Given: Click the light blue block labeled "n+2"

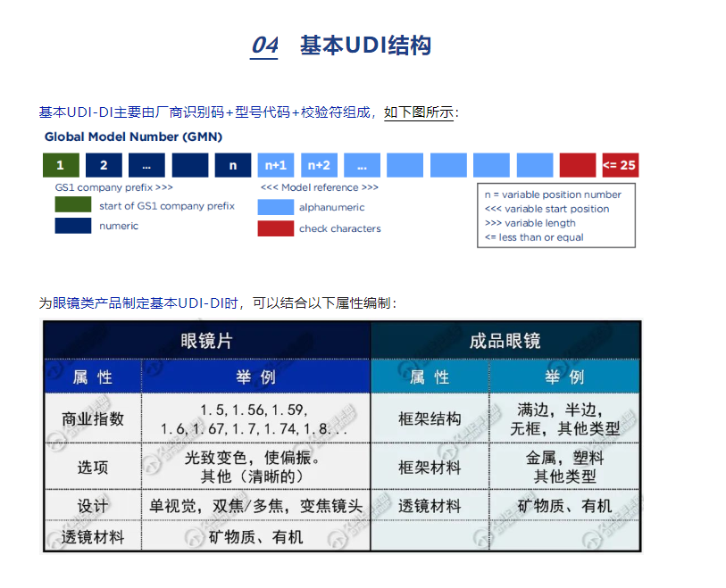Looking at the screenshot, I should click(x=319, y=165).
